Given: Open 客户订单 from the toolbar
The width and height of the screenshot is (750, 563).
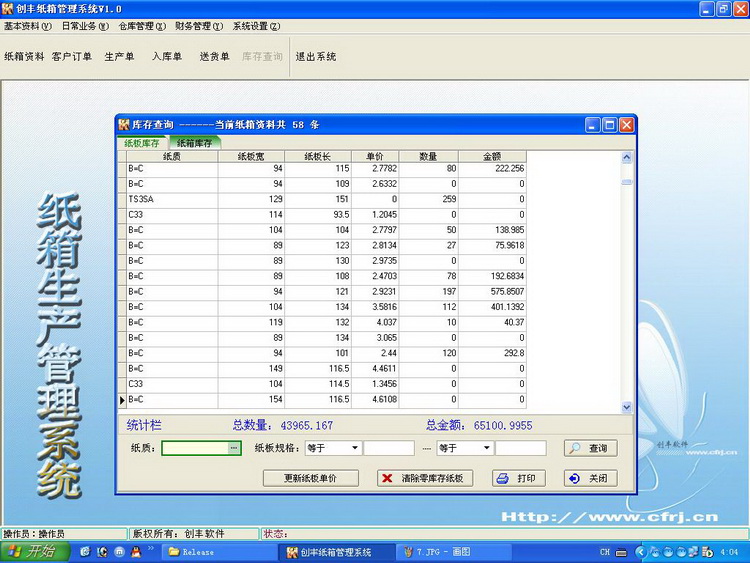Looking at the screenshot, I should click(72, 57).
